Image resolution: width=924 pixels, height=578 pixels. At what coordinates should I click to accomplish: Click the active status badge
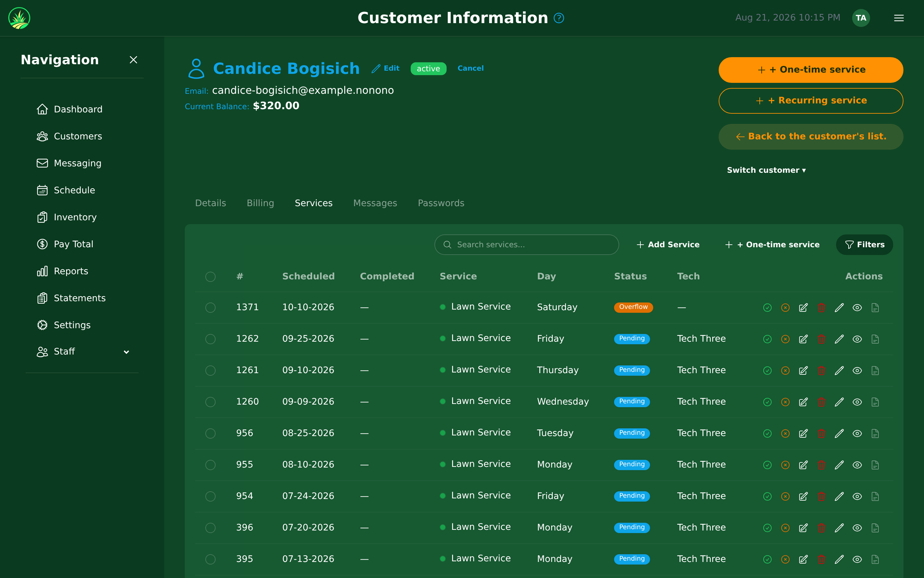428,69
